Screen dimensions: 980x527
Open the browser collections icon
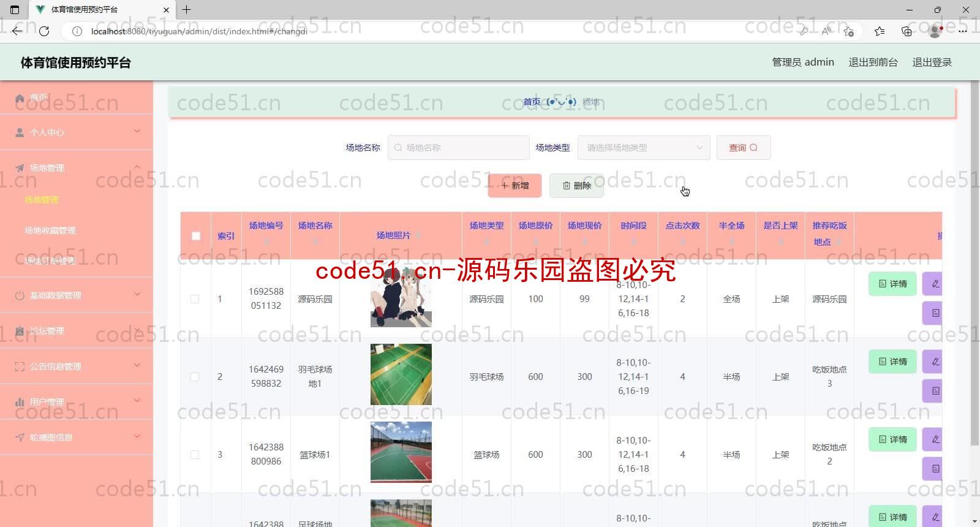[907, 31]
